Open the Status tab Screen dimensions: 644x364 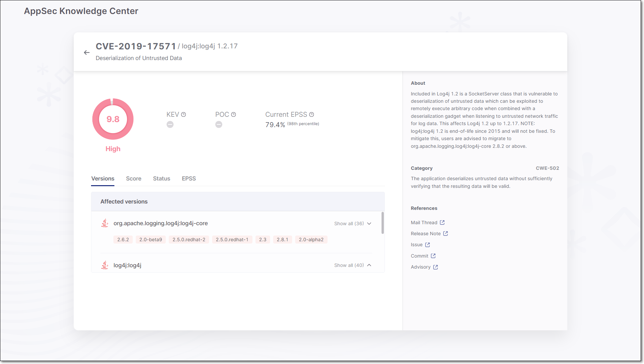(x=161, y=179)
